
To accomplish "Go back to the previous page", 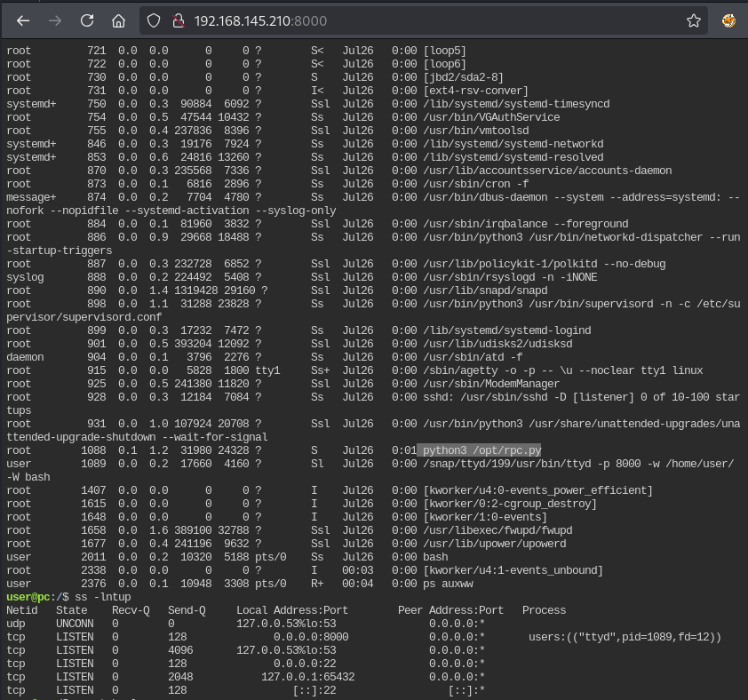I will [x=23, y=20].
